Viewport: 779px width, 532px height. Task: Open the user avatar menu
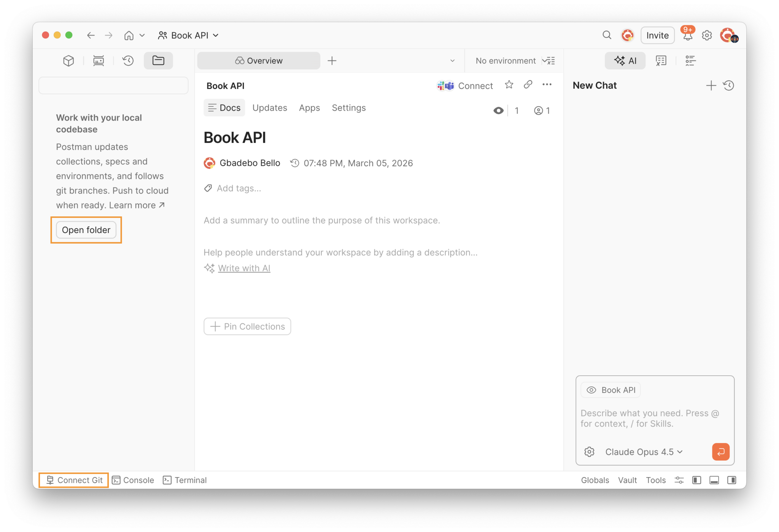(728, 35)
